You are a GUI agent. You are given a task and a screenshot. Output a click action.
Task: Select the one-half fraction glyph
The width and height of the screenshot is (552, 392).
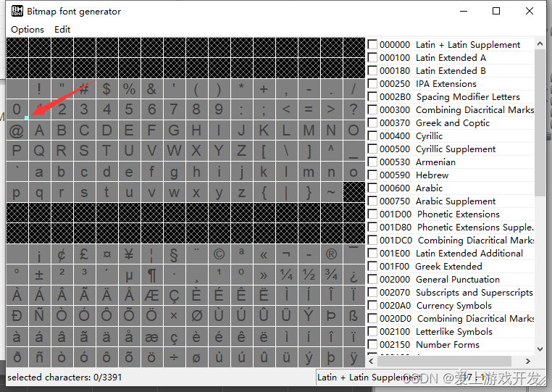pos(309,275)
